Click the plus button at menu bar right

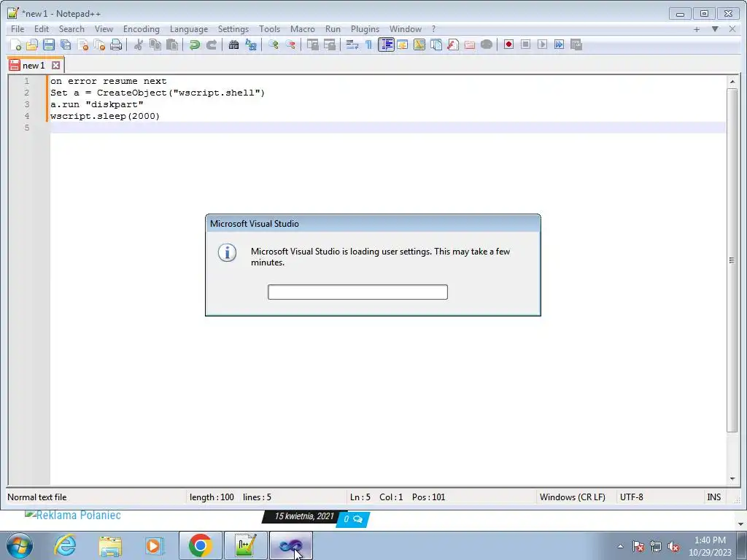click(697, 29)
